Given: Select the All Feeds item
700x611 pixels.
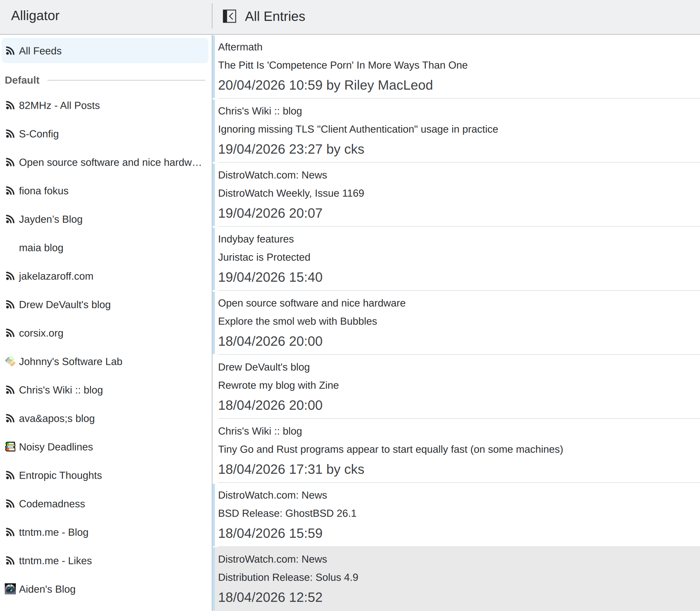Looking at the screenshot, I should coord(105,51).
